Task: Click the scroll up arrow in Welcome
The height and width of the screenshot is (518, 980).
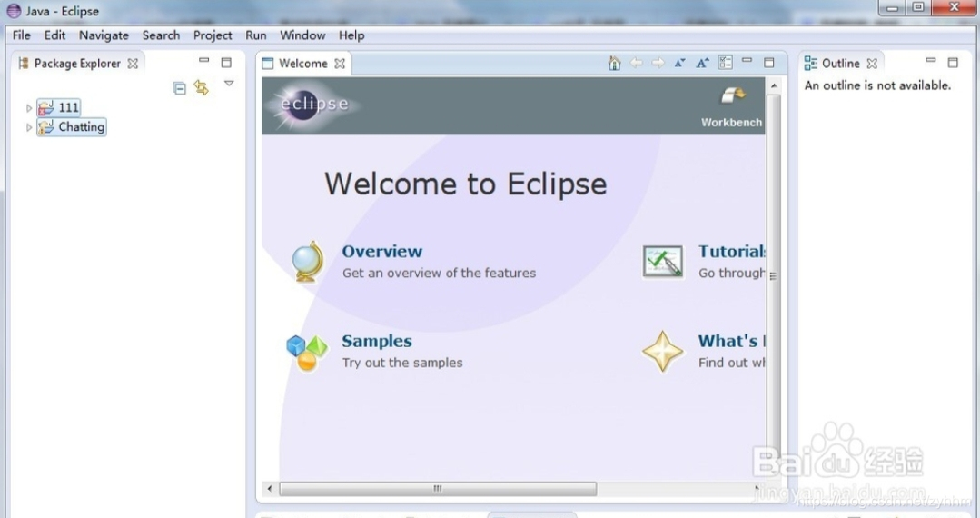Action: (x=774, y=85)
